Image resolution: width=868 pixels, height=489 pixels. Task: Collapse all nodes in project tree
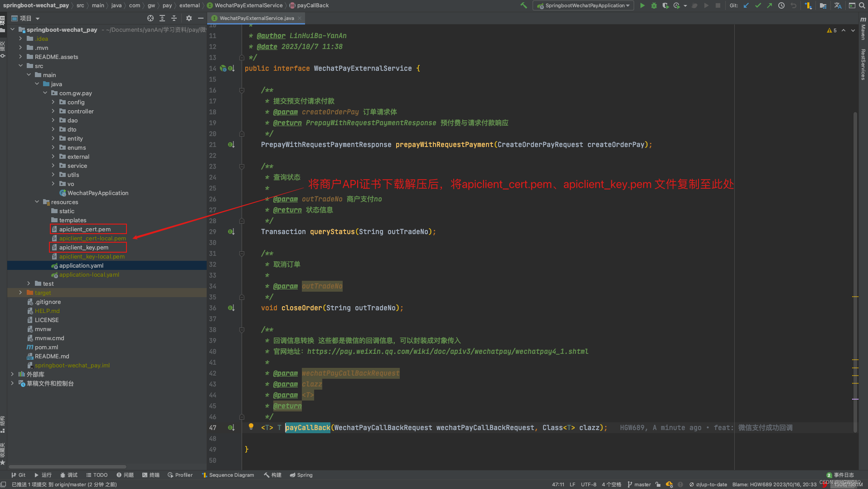pos(174,18)
